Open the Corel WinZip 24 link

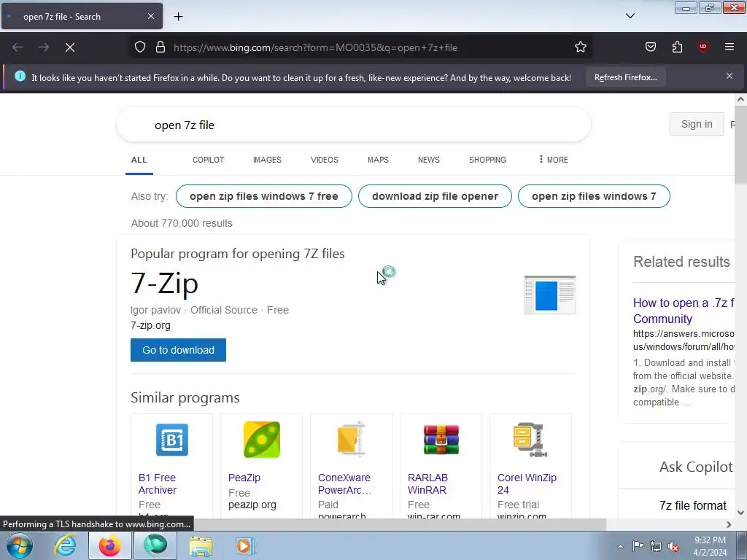(x=527, y=484)
